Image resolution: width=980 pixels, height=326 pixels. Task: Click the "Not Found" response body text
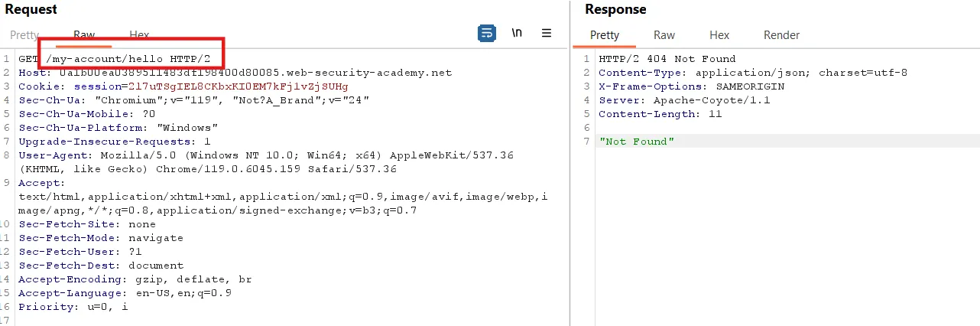coord(636,142)
